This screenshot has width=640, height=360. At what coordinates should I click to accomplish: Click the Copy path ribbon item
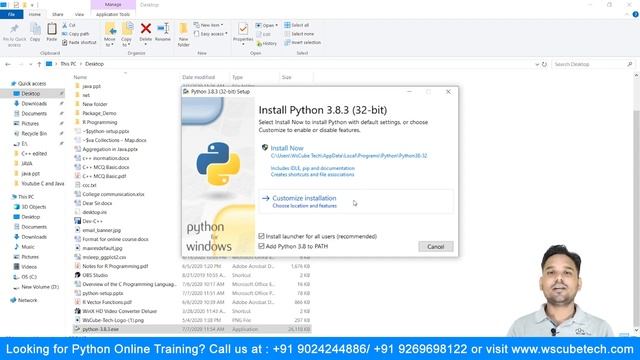[76, 34]
